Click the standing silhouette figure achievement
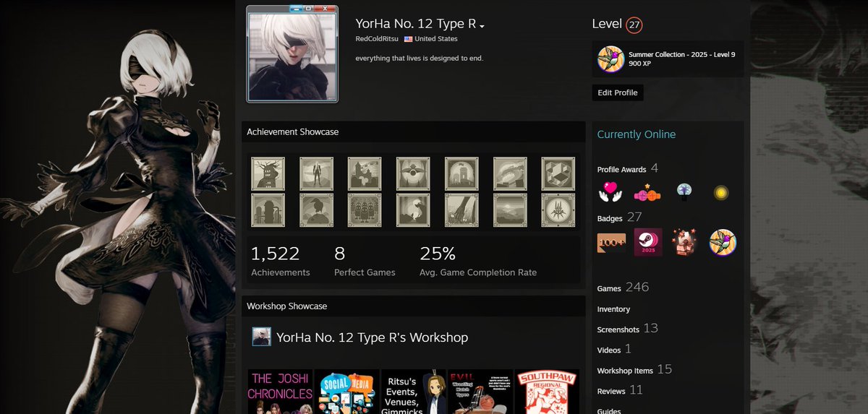Viewport: 868px width, 414px height. 316,173
